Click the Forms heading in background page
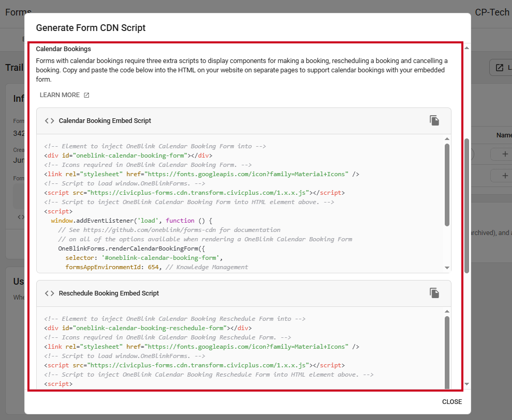This screenshot has height=420, width=512. pyautogui.click(x=18, y=12)
